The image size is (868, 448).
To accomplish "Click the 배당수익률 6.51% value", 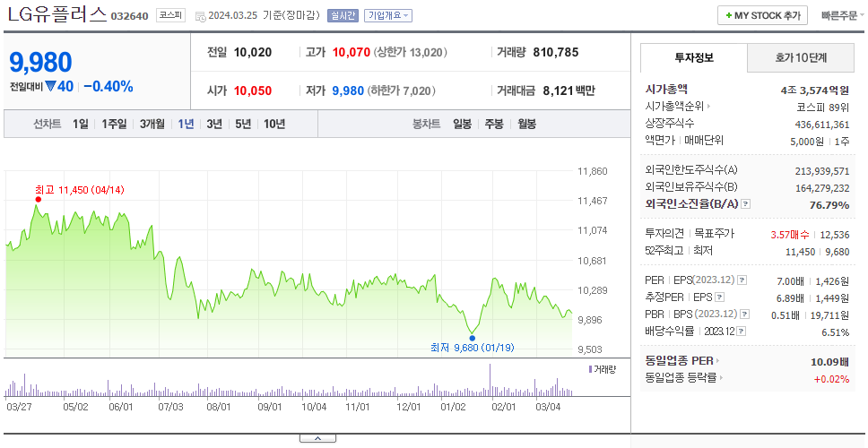I will pos(836,332).
